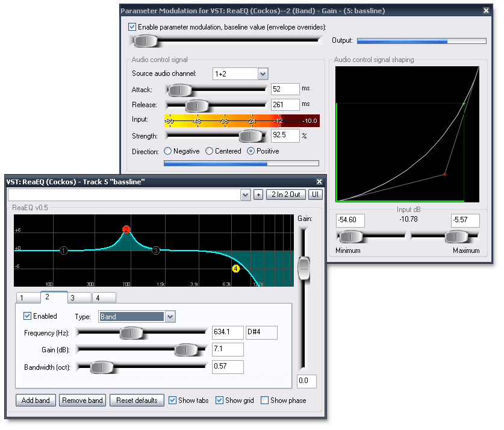504x430 pixels.
Task: Switch to band tab 4
Action: [104, 298]
